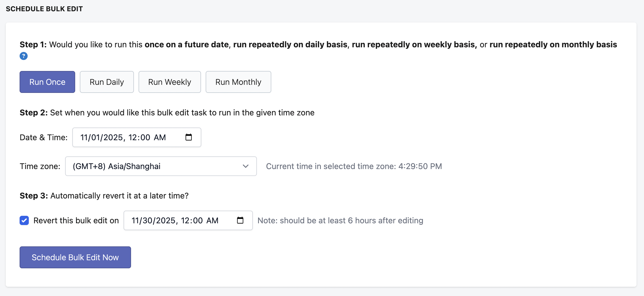Select the Run Once schedule option

[47, 82]
